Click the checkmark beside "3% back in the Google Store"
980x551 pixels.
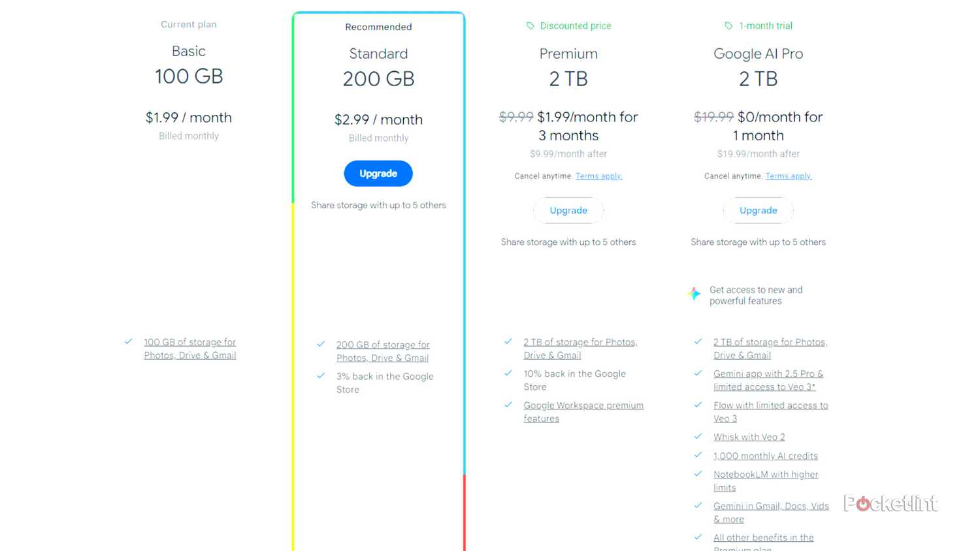[x=321, y=375]
